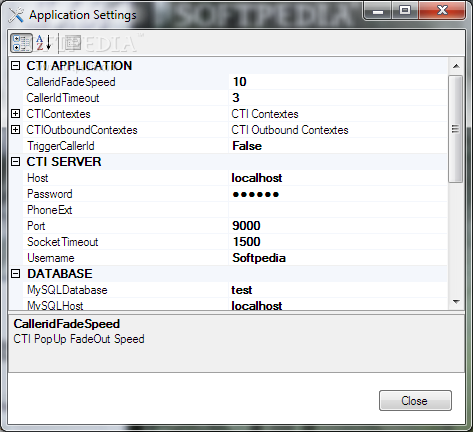Click the bold CalleridFadeSpeed description heading

(67, 324)
